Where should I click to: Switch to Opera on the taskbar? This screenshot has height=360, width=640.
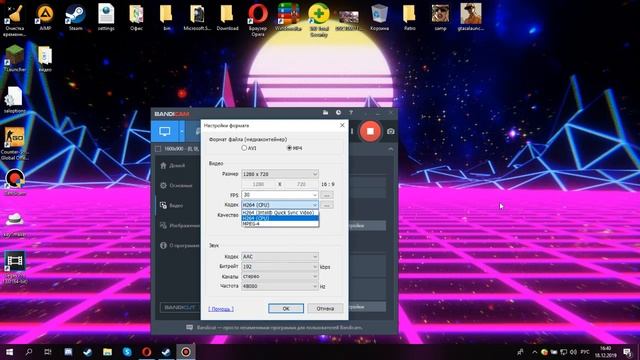147,352
